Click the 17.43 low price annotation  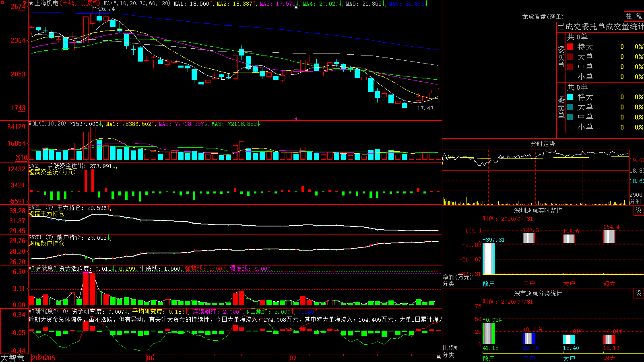(x=425, y=108)
